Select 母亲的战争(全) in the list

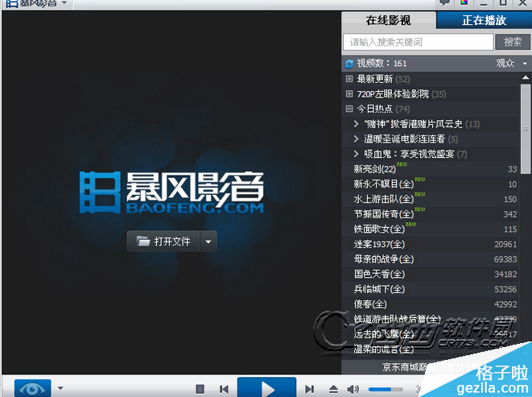(x=431, y=259)
